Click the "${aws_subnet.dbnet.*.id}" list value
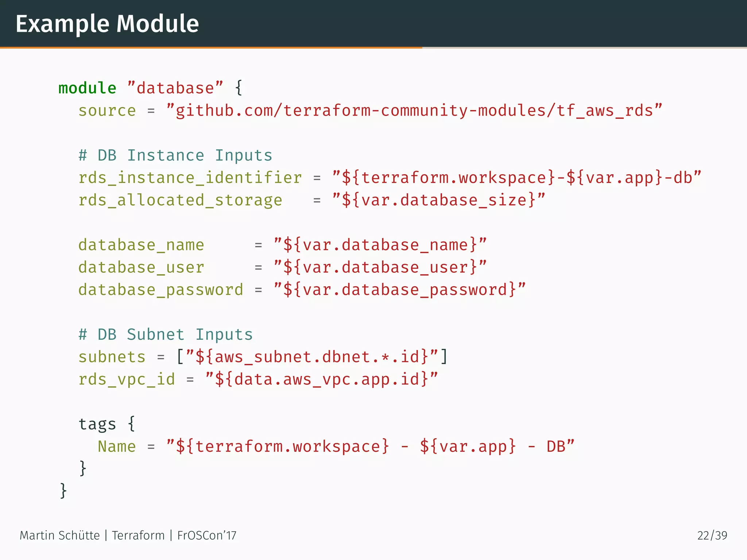Screen dimensions: 747x560 (x=312, y=357)
